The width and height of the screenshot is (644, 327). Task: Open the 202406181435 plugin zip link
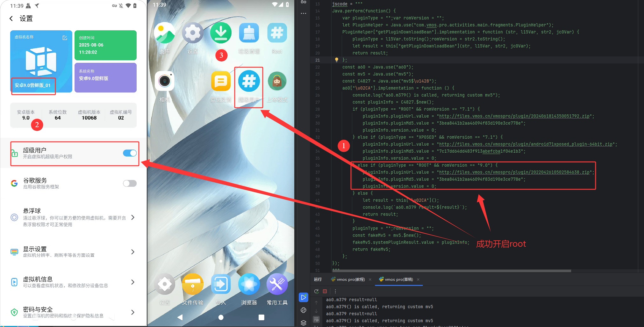tap(514, 116)
